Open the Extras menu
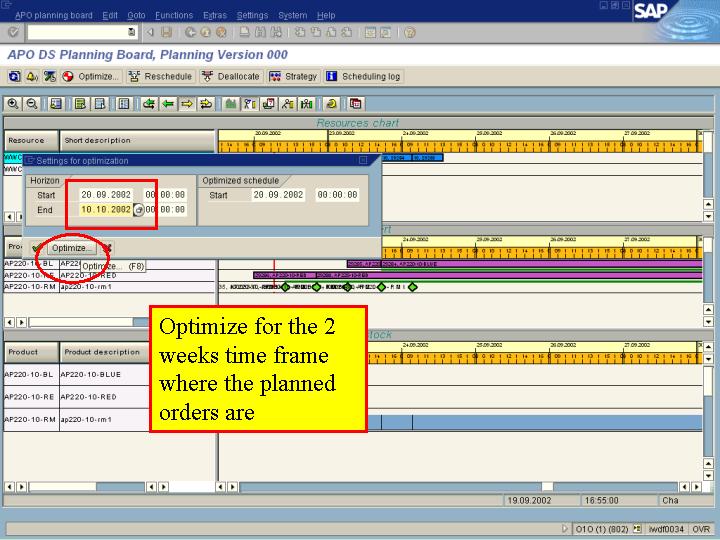The height and width of the screenshot is (540, 720). point(215,15)
